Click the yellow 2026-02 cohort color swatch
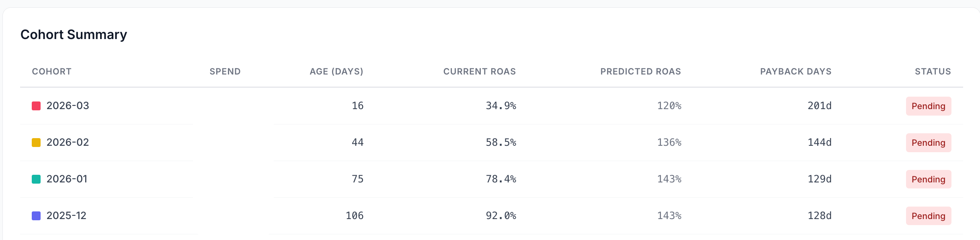This screenshot has height=240, width=980. pyautogui.click(x=36, y=143)
